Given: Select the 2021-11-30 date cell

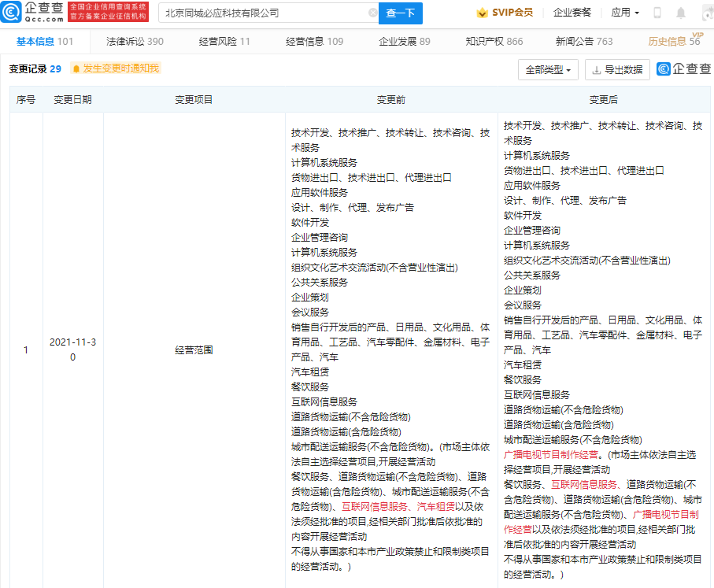Looking at the screenshot, I should 73,349.
